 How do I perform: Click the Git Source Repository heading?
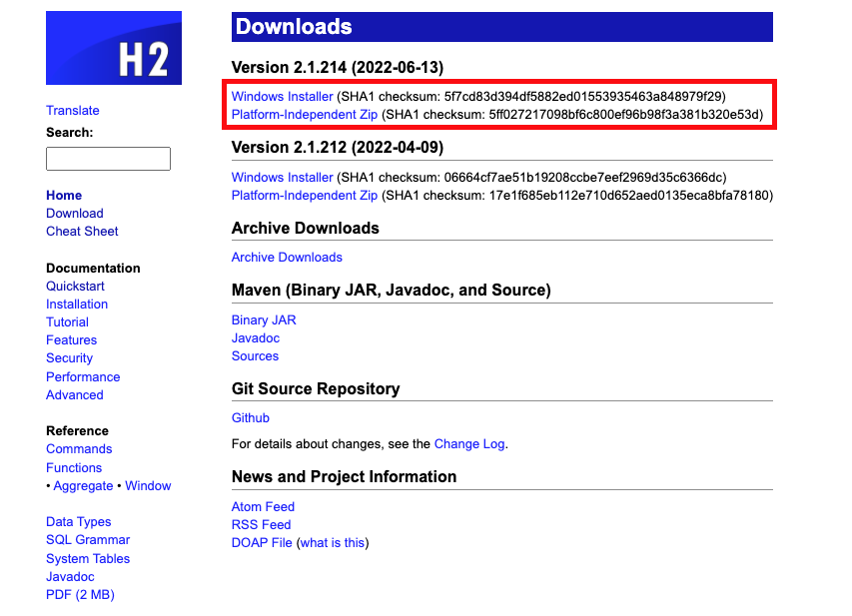pyautogui.click(x=316, y=389)
